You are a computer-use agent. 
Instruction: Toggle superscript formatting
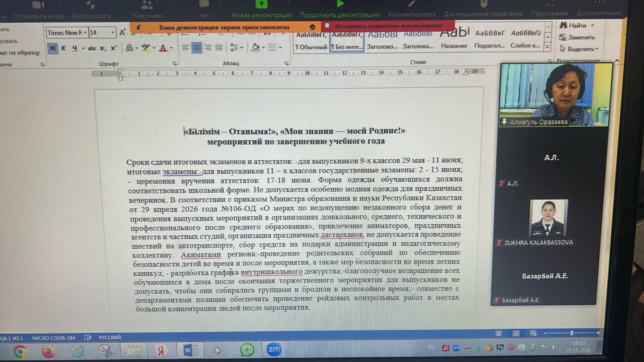pos(114,48)
